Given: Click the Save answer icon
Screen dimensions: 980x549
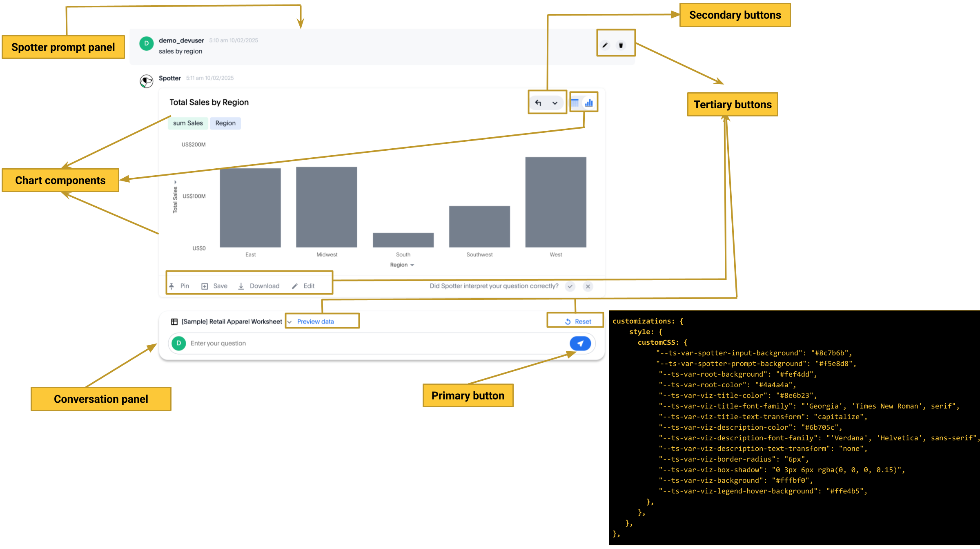Looking at the screenshot, I should [205, 286].
